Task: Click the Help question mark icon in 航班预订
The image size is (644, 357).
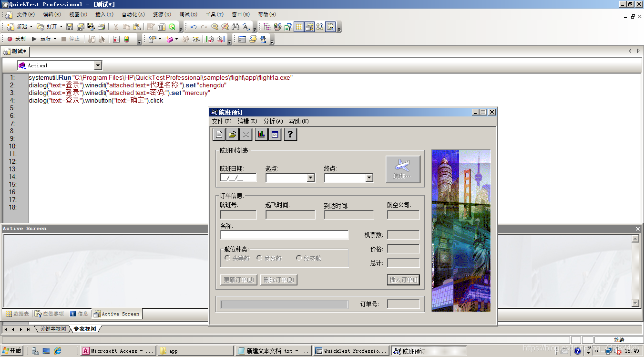Action: coord(290,134)
